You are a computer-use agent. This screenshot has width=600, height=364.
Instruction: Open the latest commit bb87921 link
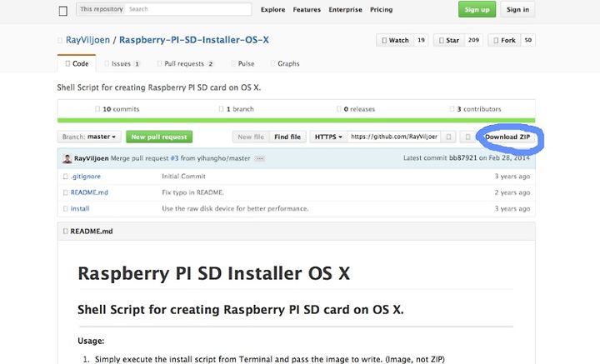462,157
